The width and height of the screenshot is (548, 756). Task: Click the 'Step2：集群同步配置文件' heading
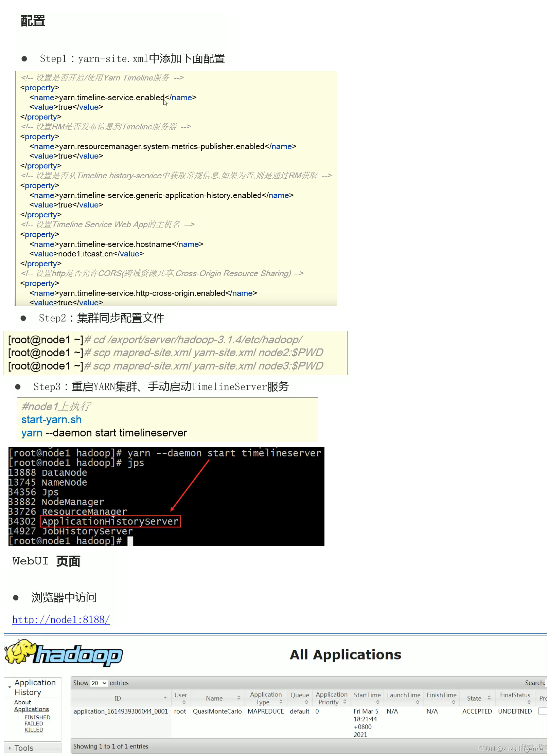coord(101,318)
